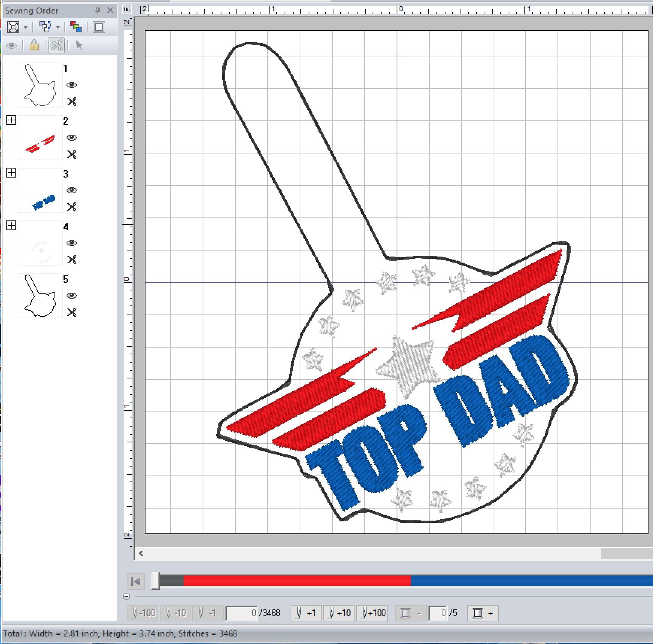Jump to start of stitch simulation
653x644 pixels.
(x=136, y=582)
